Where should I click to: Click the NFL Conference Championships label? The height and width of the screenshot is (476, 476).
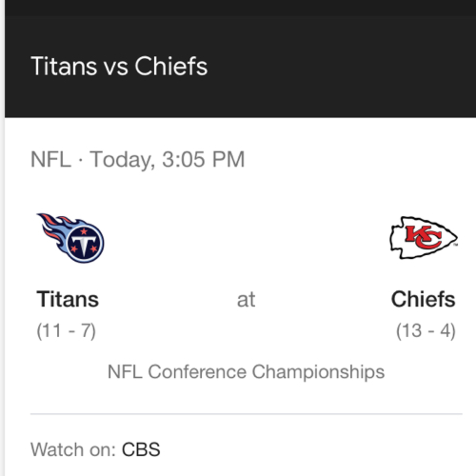pos(246,372)
